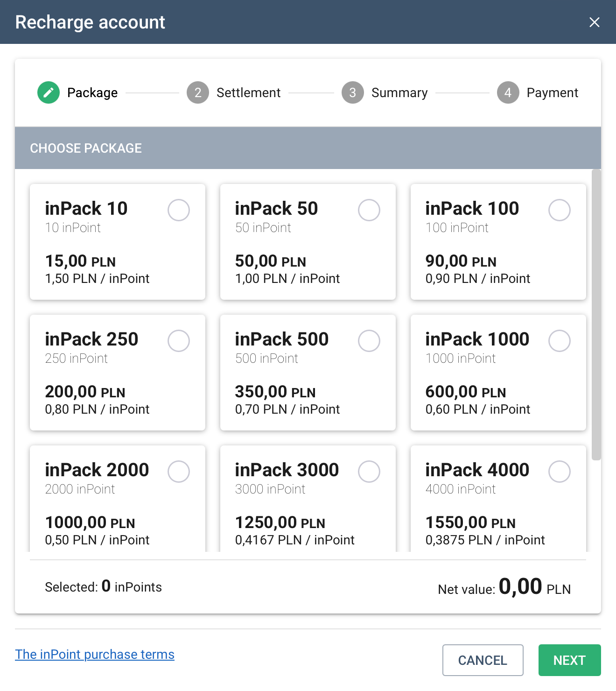Select the inPack 250 radio button
The height and width of the screenshot is (691, 616).
pyautogui.click(x=179, y=341)
